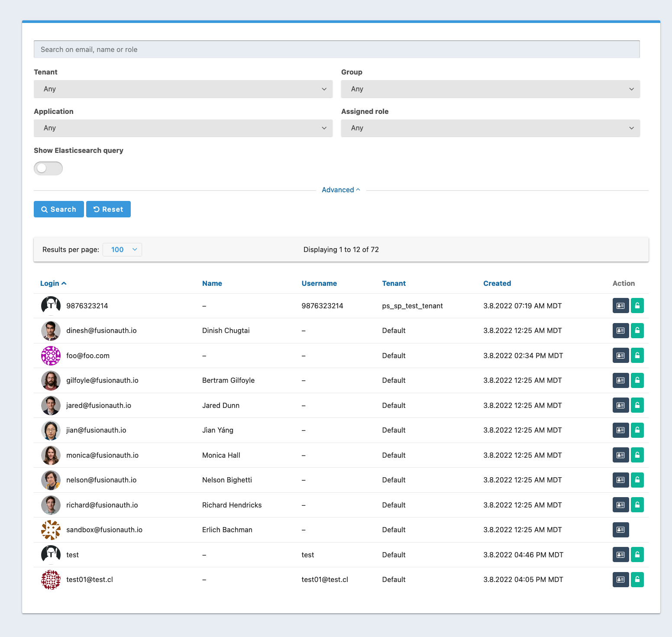Click lock icon for test01@test.cl

(x=637, y=579)
